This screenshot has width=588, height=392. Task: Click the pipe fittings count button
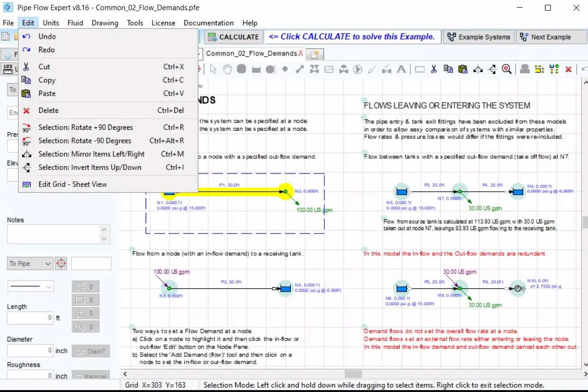[x=86, y=286]
